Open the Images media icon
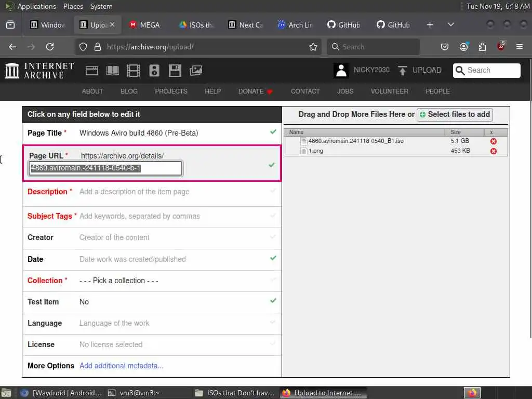Screen dimensions: 532x399 pyautogui.click(x=196, y=71)
